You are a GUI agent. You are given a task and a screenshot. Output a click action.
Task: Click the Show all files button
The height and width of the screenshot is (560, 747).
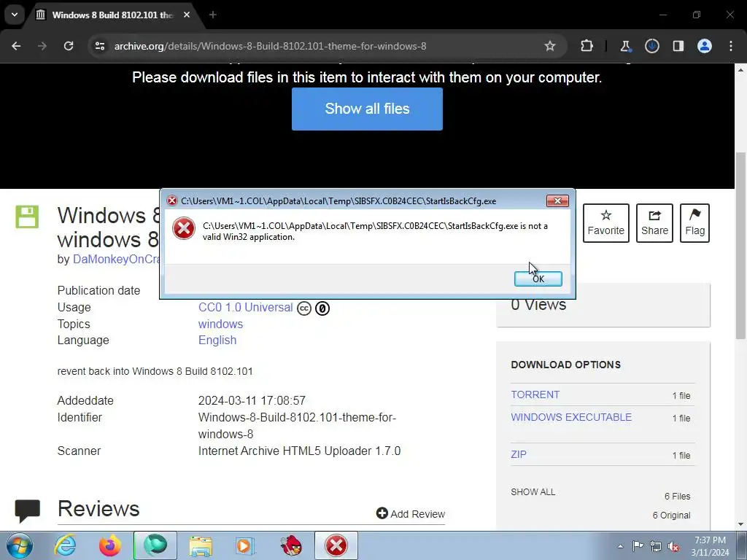[367, 109]
